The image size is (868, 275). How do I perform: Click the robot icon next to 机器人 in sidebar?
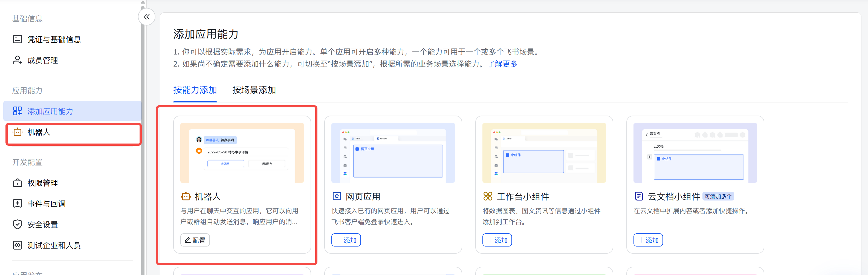click(x=17, y=132)
